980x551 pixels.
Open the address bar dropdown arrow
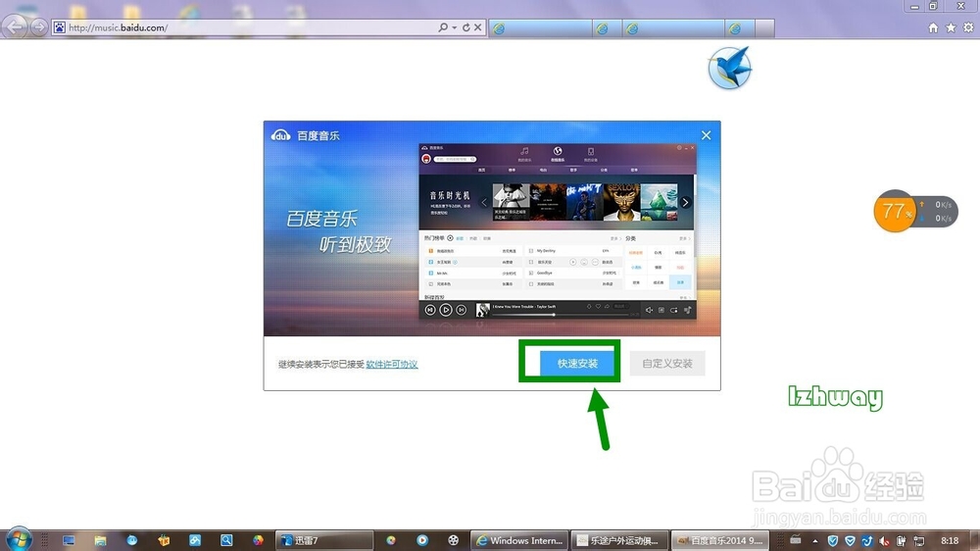click(x=455, y=27)
